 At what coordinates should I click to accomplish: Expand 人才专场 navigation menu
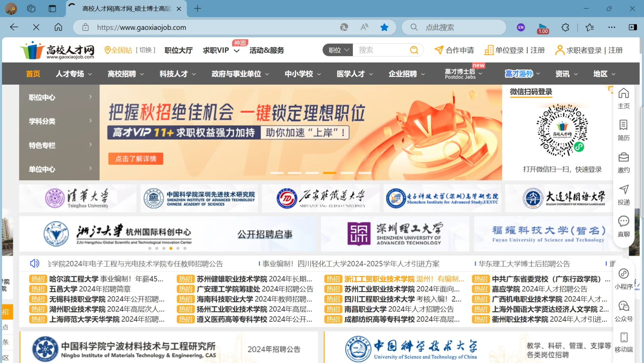coord(74,74)
